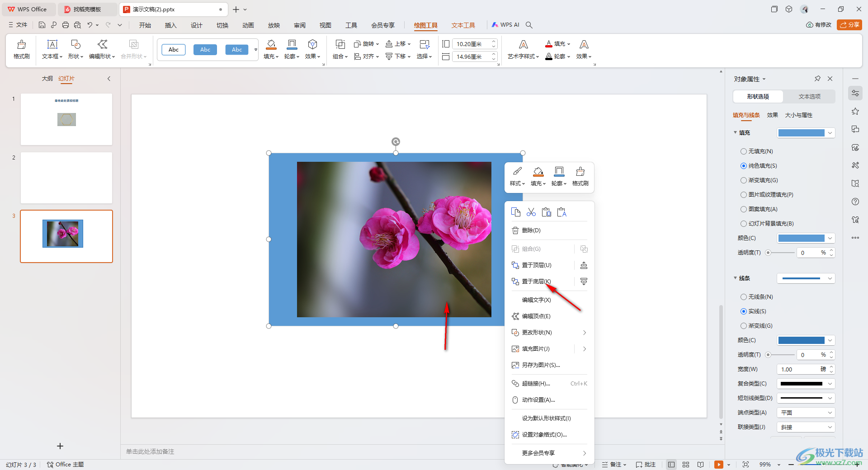Open help icon in right sidebar
The height and width of the screenshot is (470, 868).
click(x=855, y=202)
